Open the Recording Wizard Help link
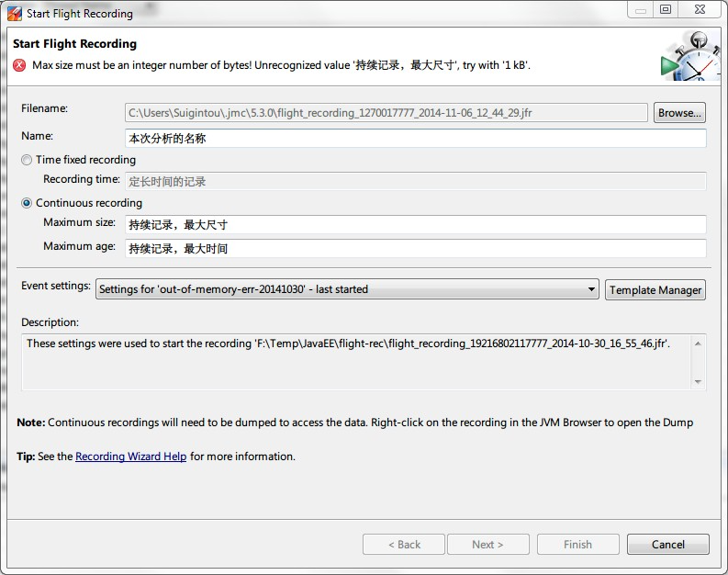The image size is (728, 575). click(x=130, y=457)
